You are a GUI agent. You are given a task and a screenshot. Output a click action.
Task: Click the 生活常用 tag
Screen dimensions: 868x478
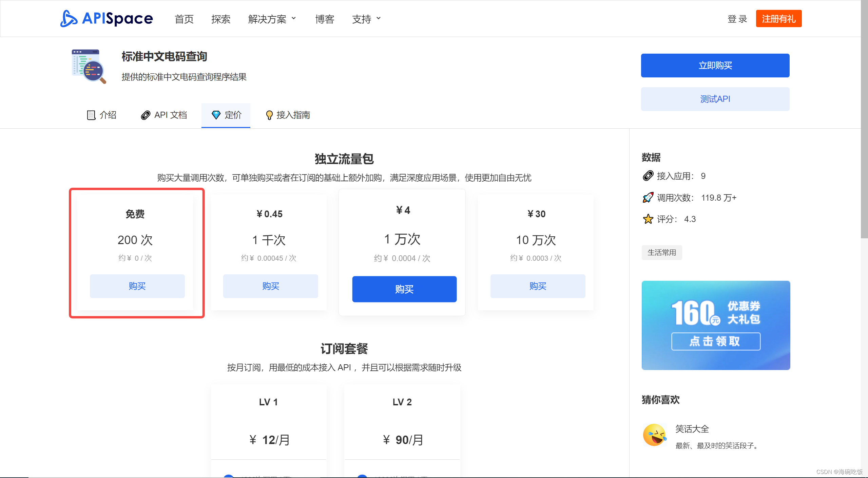(x=661, y=252)
